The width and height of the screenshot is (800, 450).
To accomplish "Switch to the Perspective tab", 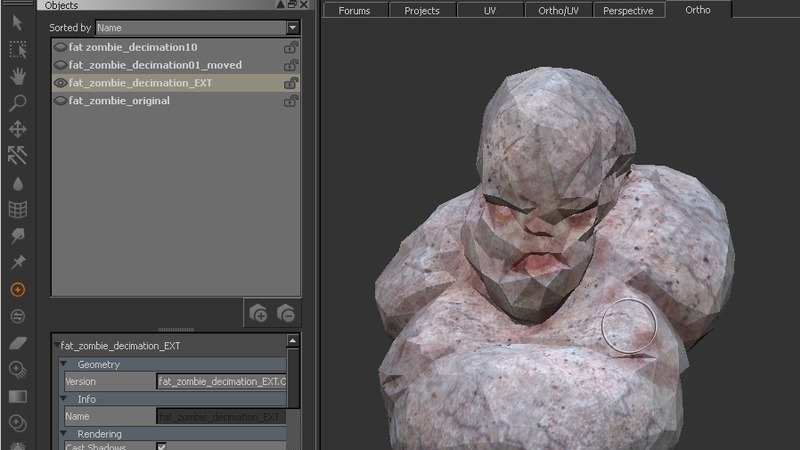I will [628, 11].
